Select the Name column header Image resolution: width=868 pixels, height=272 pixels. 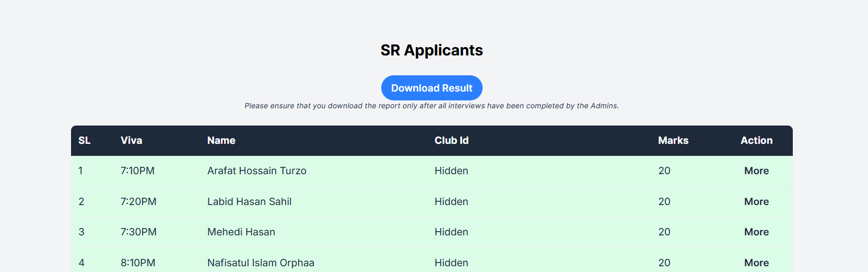coord(221,141)
